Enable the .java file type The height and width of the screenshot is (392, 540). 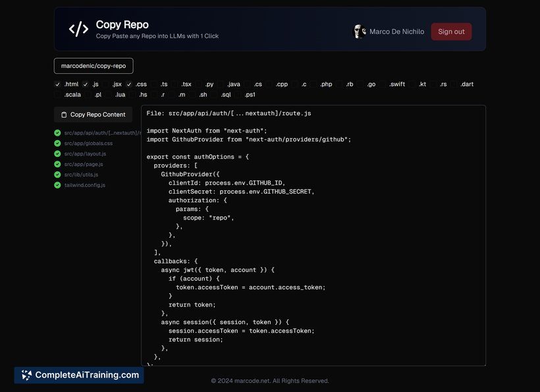pyautogui.click(x=221, y=84)
